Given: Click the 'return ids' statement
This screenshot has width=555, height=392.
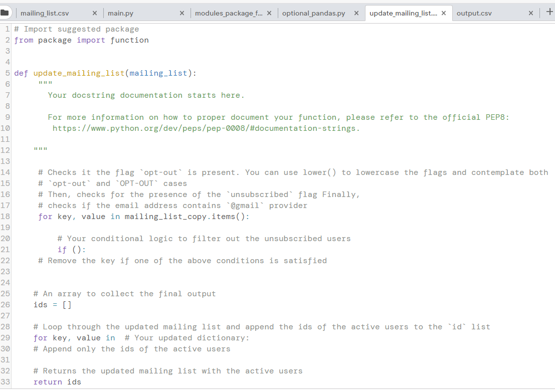Looking at the screenshot, I should pos(57,382).
